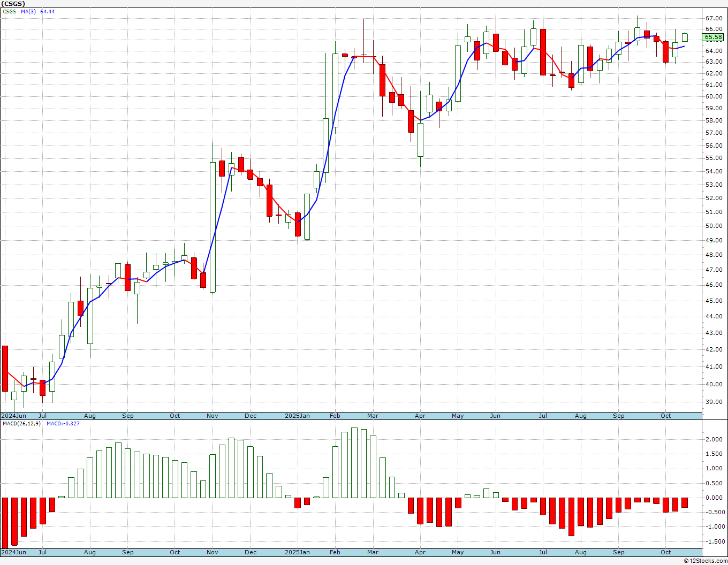Click the MACD:-0.327 value label
728x565 pixels.
63,424
